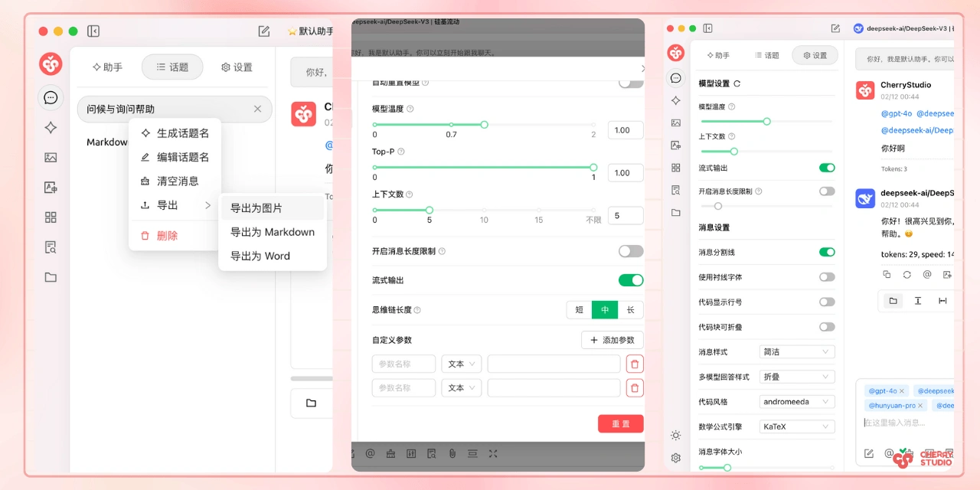Enable 开启消息长度限制 in center dialog
Image resolution: width=980 pixels, height=490 pixels.
pyautogui.click(x=630, y=251)
